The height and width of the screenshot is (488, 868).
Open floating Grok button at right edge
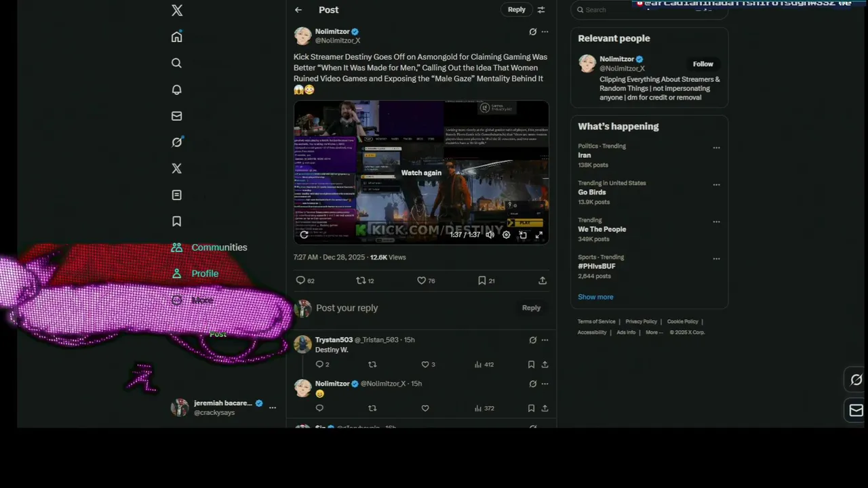tap(856, 380)
